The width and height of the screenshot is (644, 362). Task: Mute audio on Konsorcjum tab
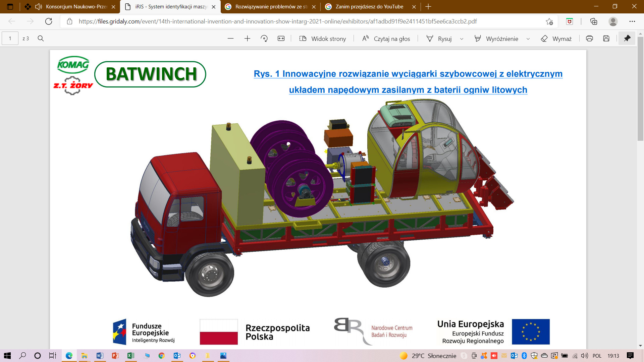pos(39,7)
